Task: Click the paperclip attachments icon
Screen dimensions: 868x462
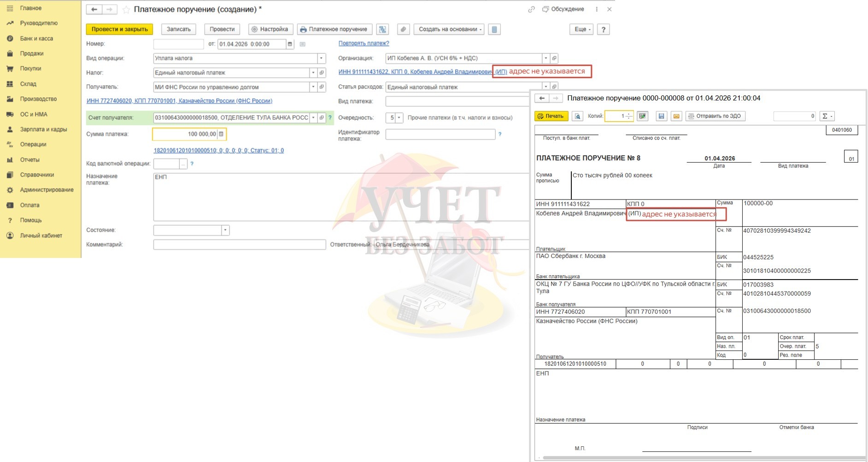Action: point(403,29)
